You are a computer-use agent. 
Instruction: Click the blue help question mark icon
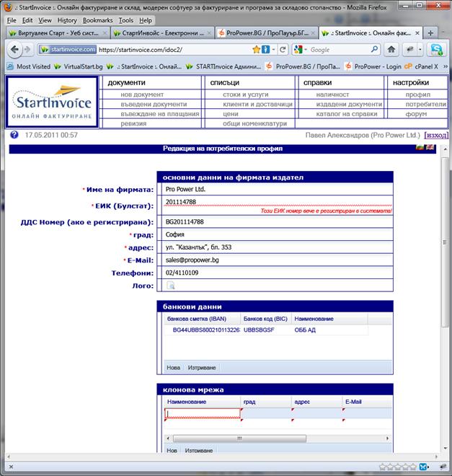[14, 135]
